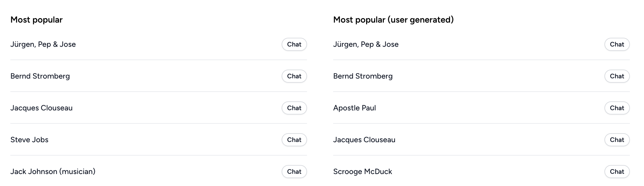Select Jacques Clouseau name in user generated list

[x=364, y=140]
